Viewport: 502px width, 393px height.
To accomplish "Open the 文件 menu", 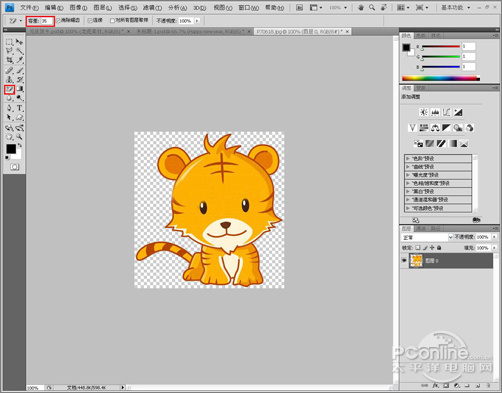I will click(x=29, y=7).
